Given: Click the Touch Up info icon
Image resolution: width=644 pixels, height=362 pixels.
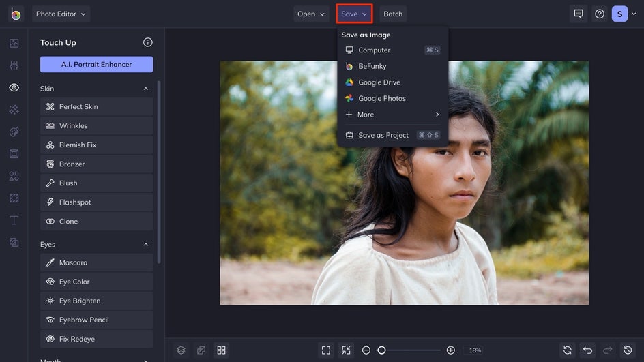Looking at the screenshot, I should click(147, 42).
